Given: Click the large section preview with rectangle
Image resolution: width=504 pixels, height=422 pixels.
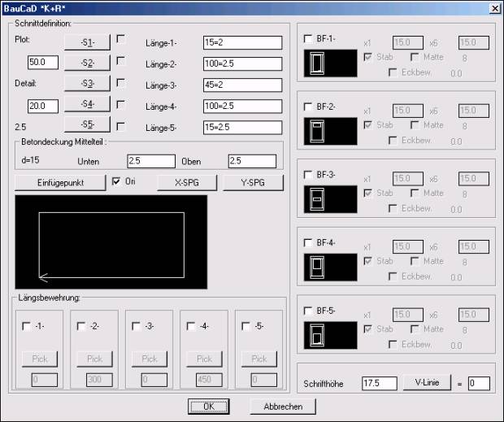Looking at the screenshot, I should [x=111, y=242].
